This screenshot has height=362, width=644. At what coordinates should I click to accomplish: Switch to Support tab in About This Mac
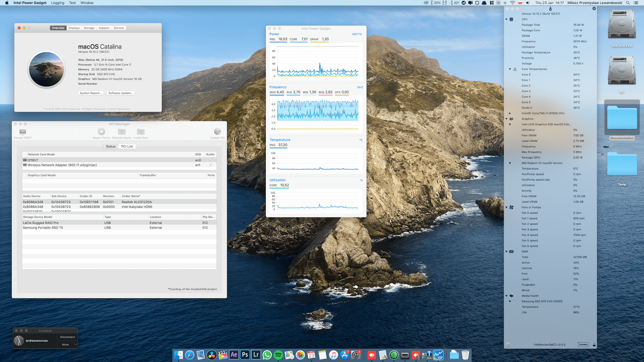coord(104,28)
